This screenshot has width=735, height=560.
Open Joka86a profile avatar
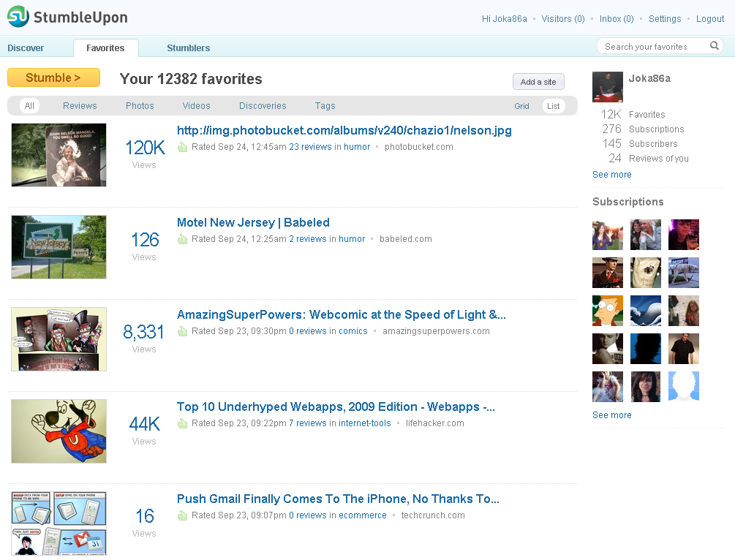tap(608, 87)
